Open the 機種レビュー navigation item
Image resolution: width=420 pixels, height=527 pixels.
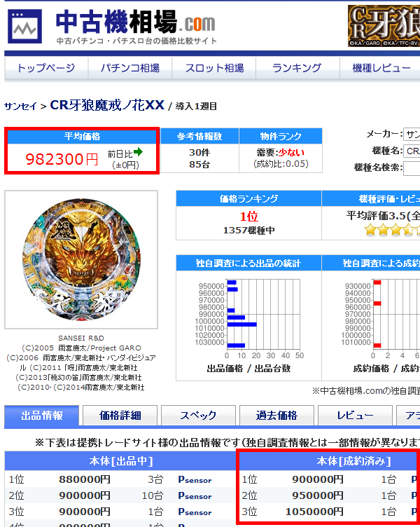click(x=380, y=68)
